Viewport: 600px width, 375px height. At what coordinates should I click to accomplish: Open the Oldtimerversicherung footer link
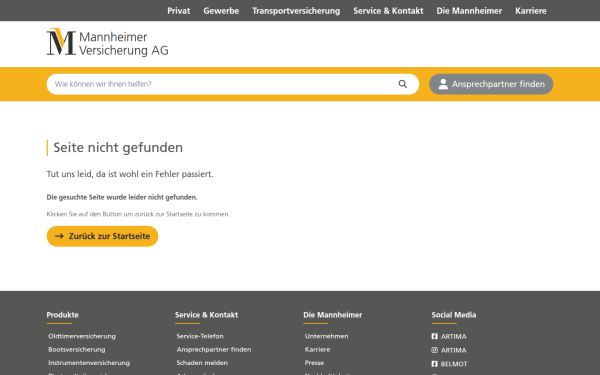click(82, 336)
